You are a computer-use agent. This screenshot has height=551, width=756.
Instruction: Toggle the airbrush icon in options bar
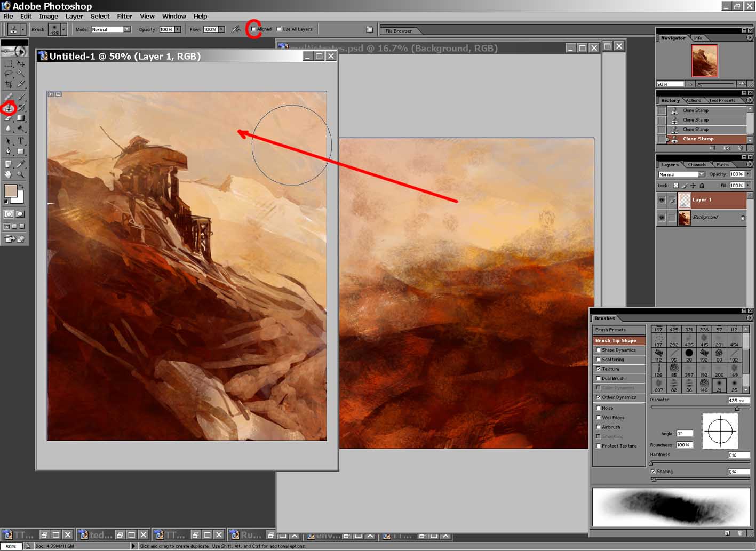tap(236, 29)
